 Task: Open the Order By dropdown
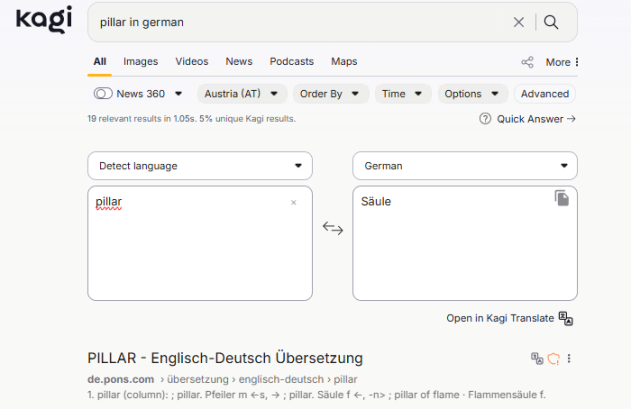[329, 94]
